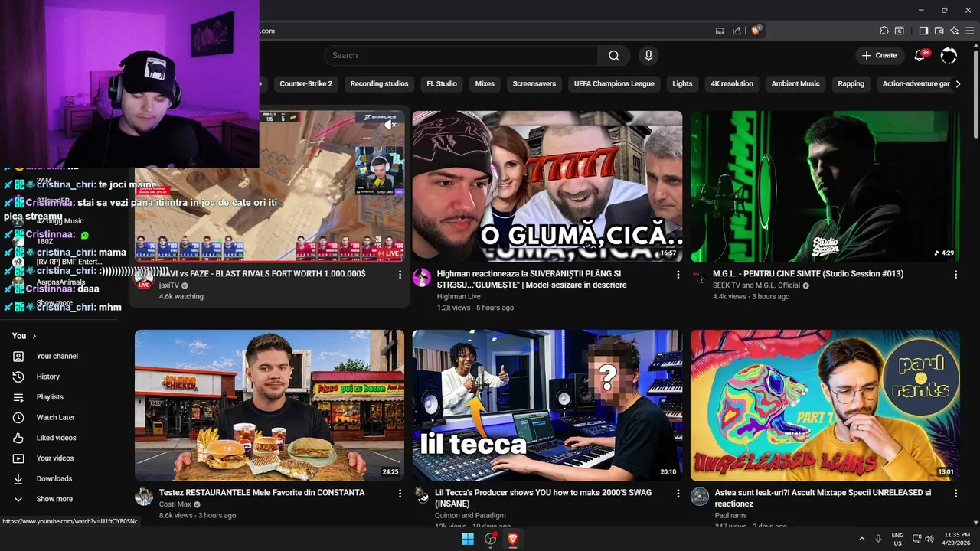Play the lil tecca producer video thumbnail

(547, 405)
